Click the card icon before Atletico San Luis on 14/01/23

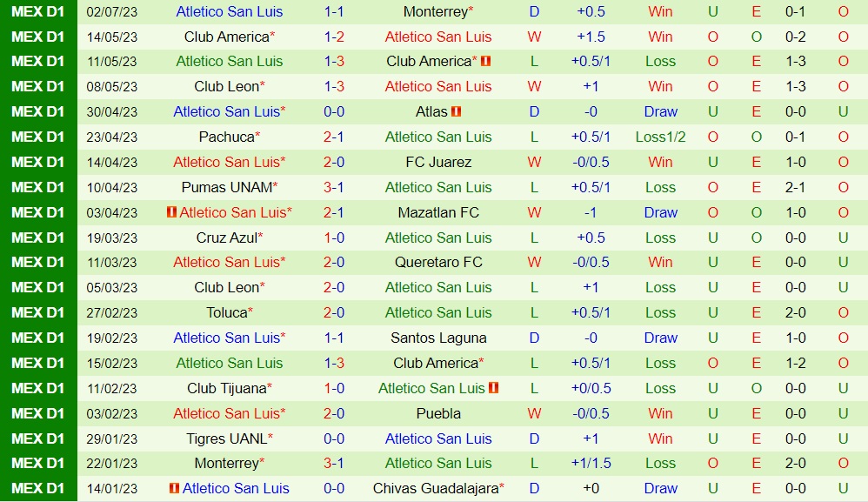[175, 488]
